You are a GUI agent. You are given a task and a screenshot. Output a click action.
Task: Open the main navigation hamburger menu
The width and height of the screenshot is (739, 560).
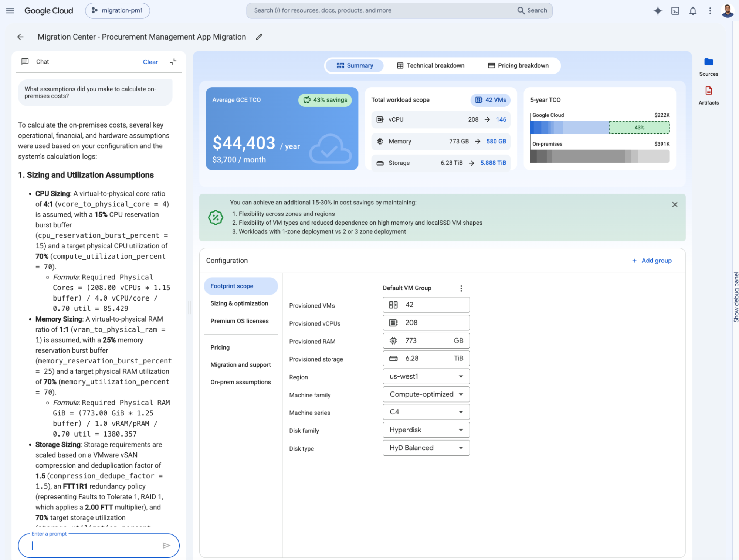click(x=10, y=11)
